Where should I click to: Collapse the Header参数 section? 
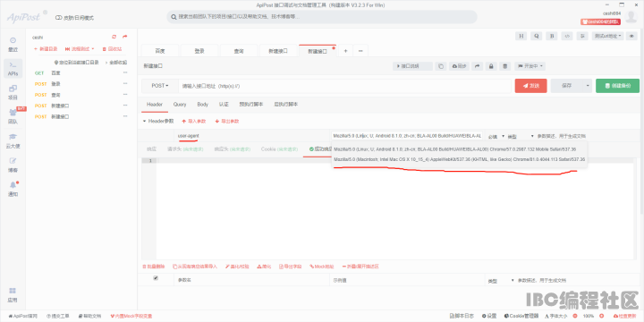point(158,121)
